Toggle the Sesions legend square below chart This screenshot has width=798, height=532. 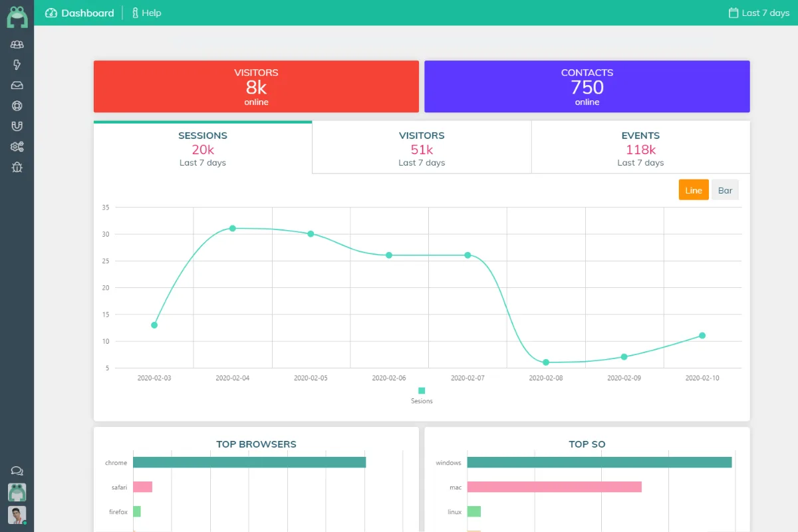[422, 391]
